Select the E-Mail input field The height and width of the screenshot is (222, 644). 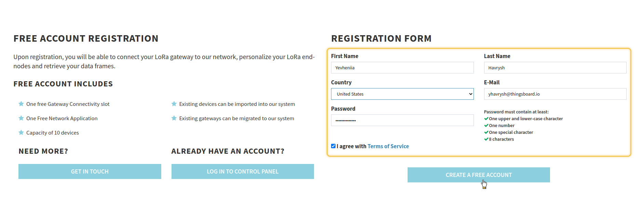click(555, 94)
